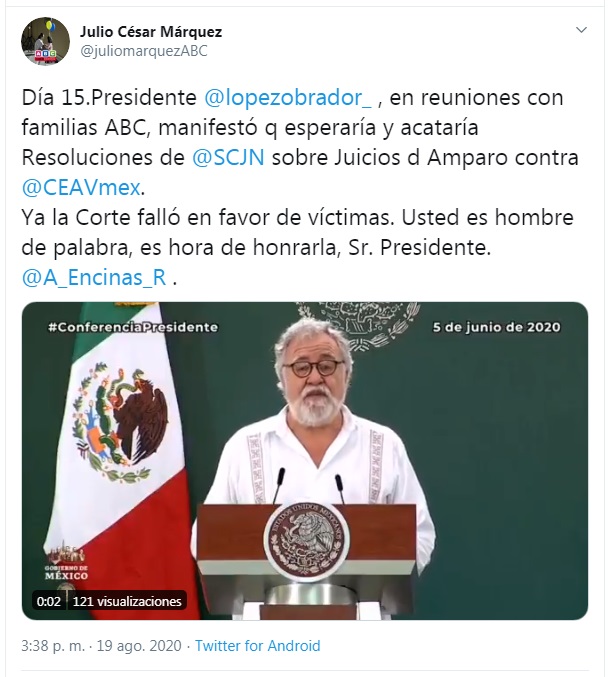Go to the @A_Encinas_R mention

click(x=94, y=278)
